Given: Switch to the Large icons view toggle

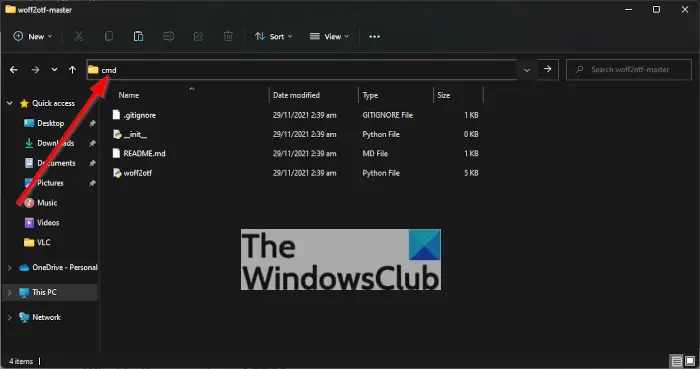Looking at the screenshot, I should click(x=690, y=361).
